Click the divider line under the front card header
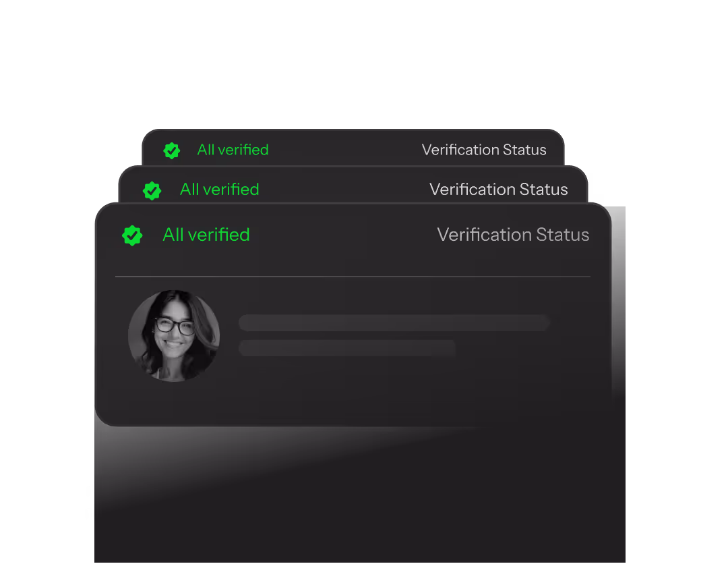The image size is (728, 564). coord(353,277)
